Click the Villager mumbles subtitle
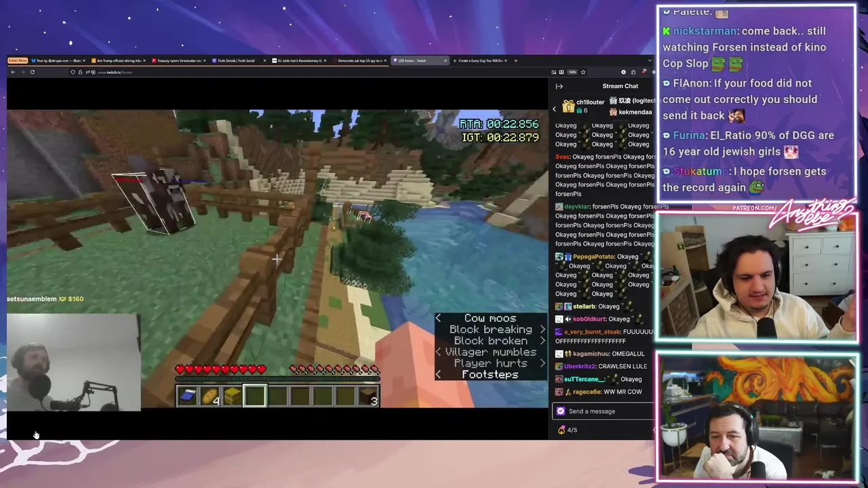The height and width of the screenshot is (488, 868). (490, 352)
